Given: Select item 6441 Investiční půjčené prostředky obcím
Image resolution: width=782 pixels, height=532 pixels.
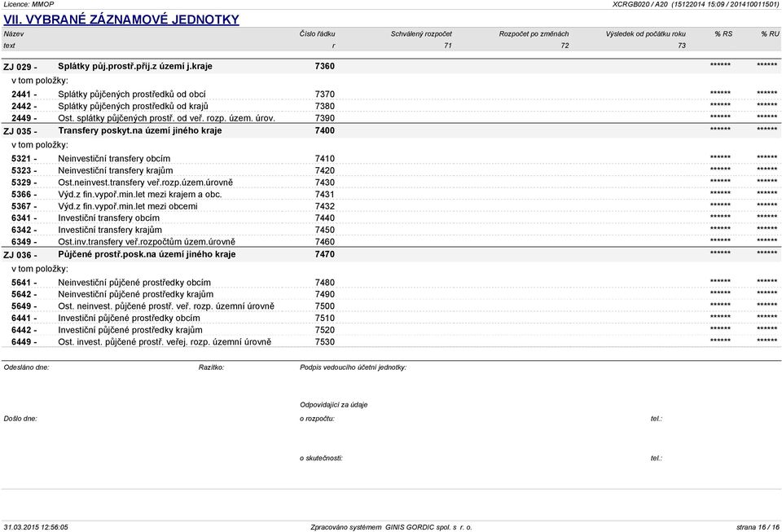Looking at the screenshot, I should pyautogui.click(x=391, y=318).
